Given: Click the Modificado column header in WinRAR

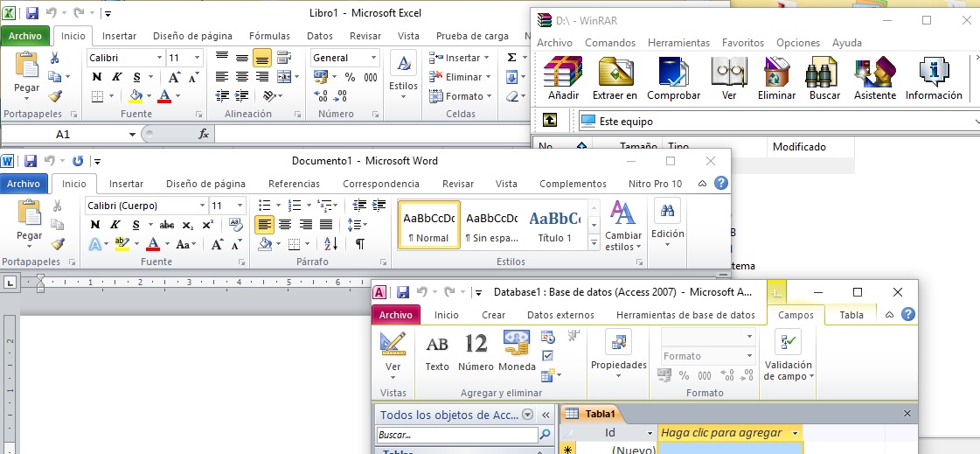Looking at the screenshot, I should click(810, 147).
